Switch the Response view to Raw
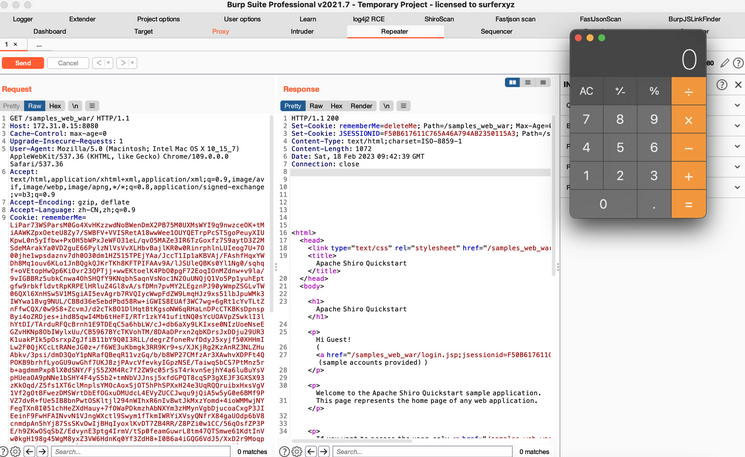Screen dimensions: 745x457 coord(316,106)
